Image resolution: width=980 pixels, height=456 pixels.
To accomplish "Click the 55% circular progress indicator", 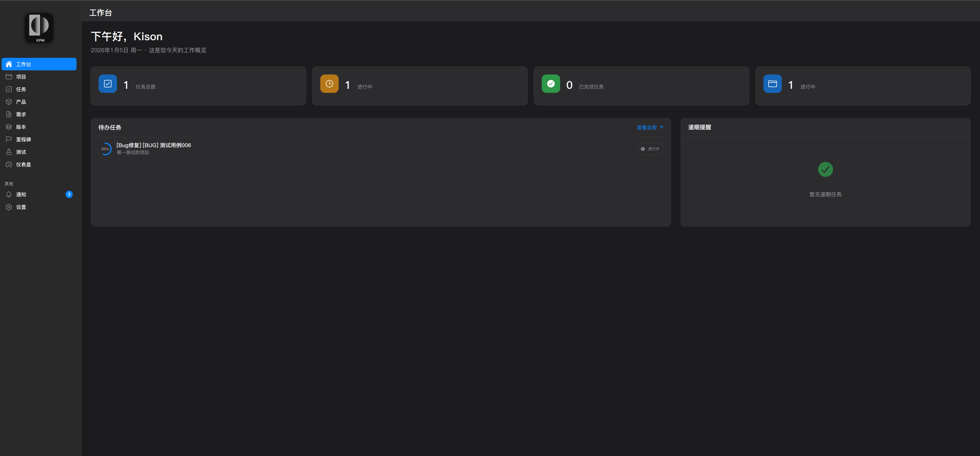I will click(x=105, y=149).
